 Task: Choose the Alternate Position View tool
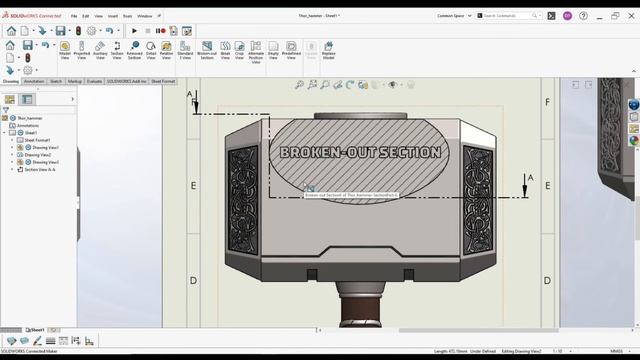(x=256, y=52)
